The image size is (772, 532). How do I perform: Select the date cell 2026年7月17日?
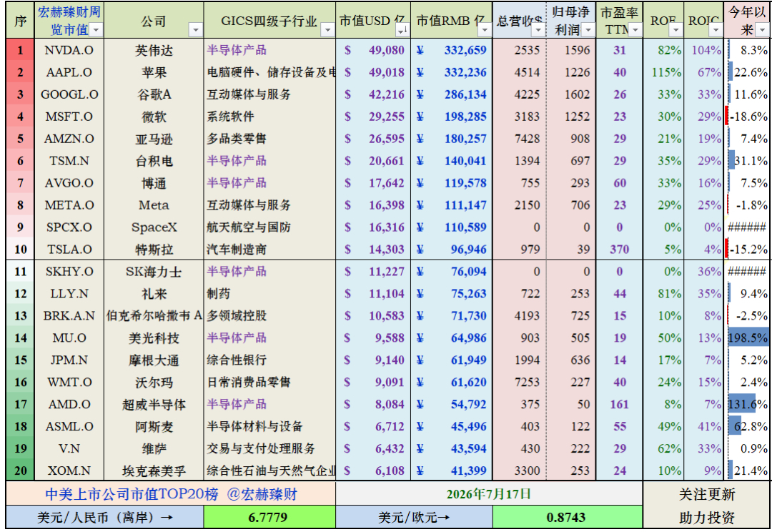click(490, 493)
